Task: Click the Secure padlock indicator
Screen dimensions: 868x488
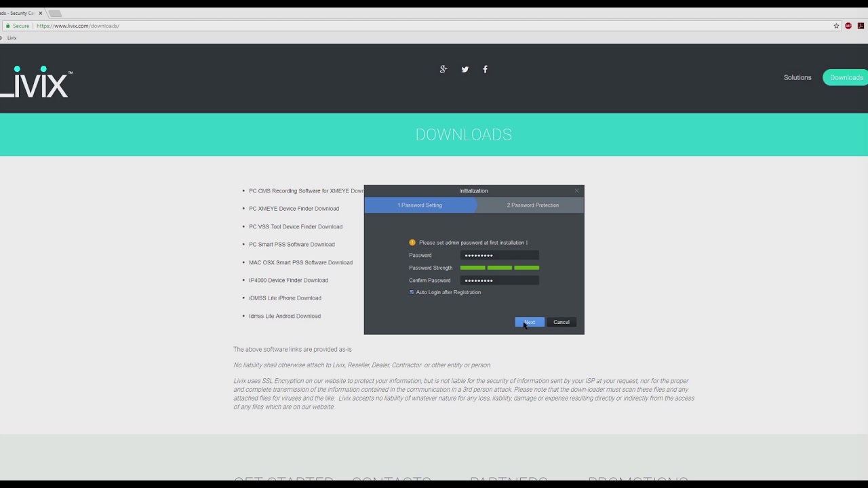Action: 18,26
